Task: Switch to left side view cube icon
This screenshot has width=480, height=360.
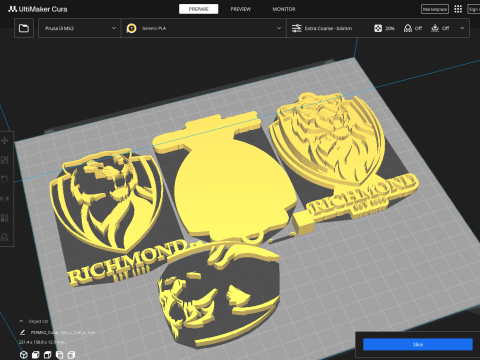Action: 59,355
